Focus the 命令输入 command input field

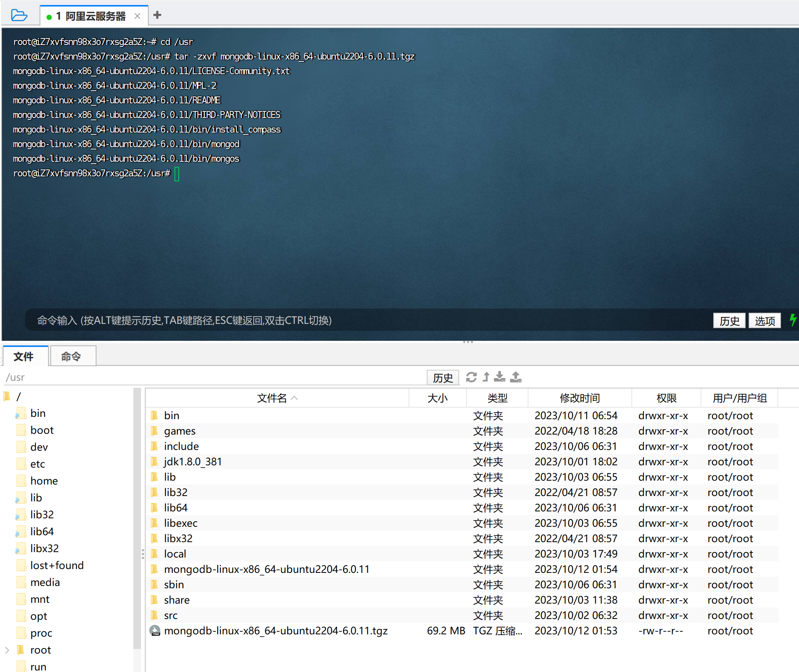365,320
